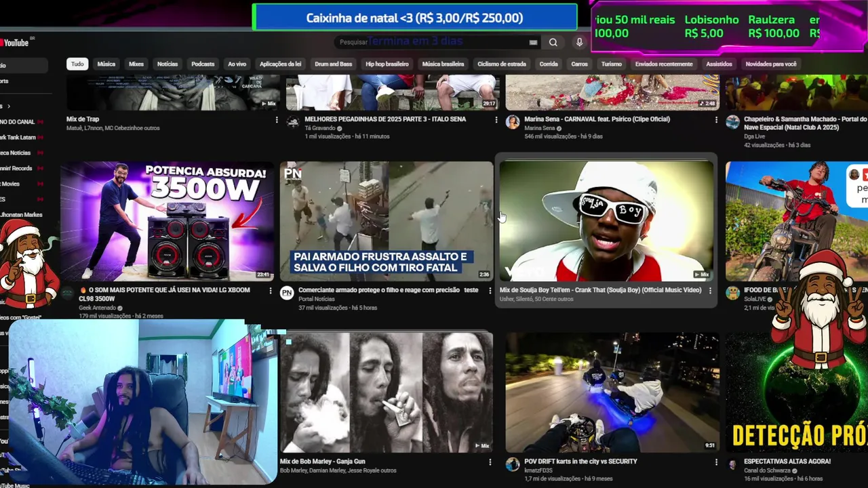Image resolution: width=868 pixels, height=488 pixels.
Task: Open Marina Sena - CARNAVAL feat. Psirico title
Action: tap(597, 119)
